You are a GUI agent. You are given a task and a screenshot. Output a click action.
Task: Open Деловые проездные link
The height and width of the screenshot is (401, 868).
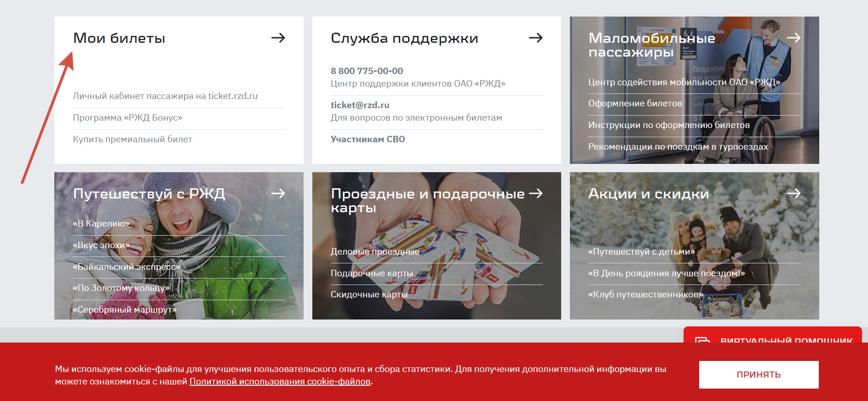coord(375,251)
